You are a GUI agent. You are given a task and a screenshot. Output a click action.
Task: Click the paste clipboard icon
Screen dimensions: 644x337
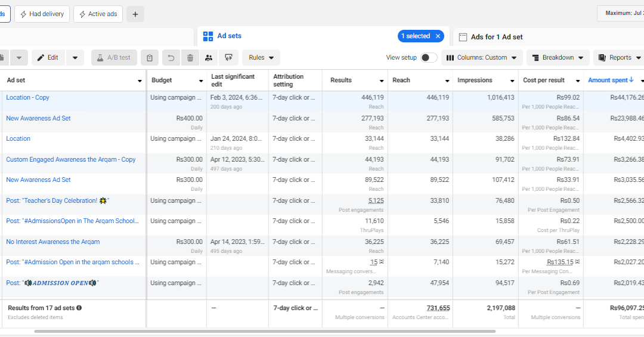click(150, 58)
